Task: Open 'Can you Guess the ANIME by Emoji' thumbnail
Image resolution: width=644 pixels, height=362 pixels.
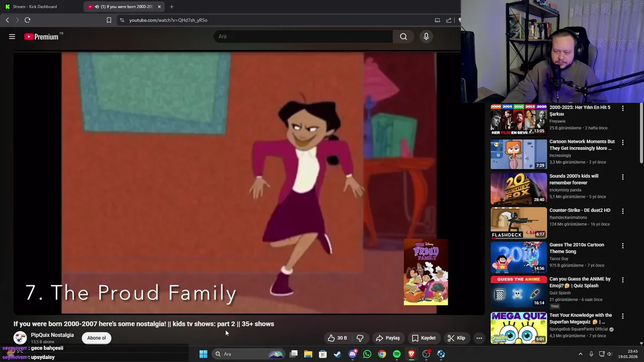Action: (519, 292)
